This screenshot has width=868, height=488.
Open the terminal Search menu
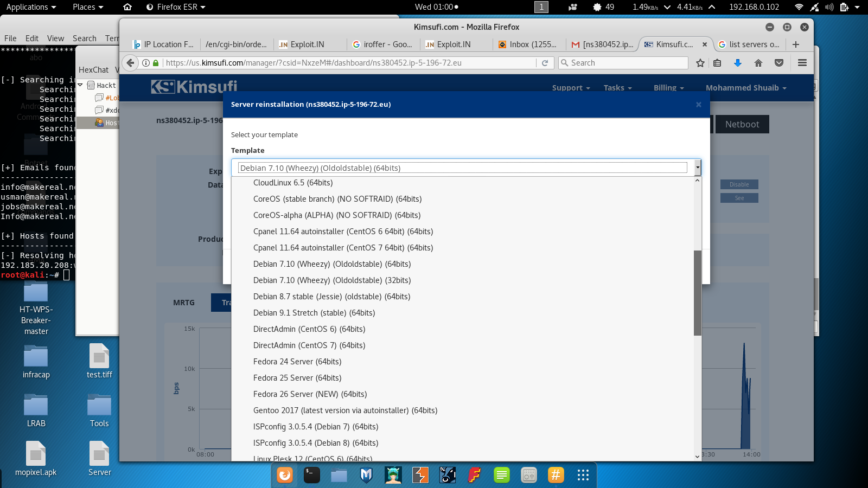pyautogui.click(x=85, y=38)
